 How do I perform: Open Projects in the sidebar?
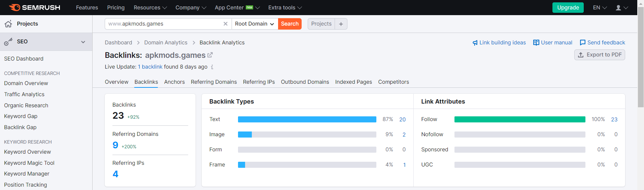pos(27,24)
